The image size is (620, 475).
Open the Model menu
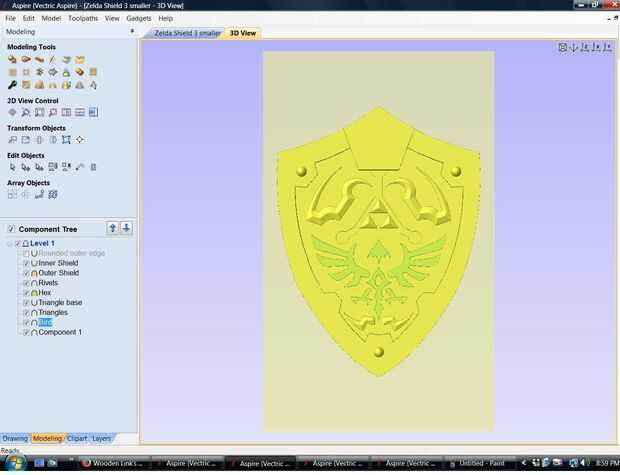[51, 18]
